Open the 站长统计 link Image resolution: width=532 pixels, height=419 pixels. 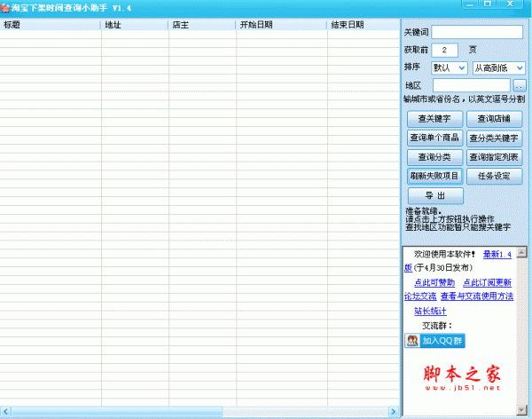[430, 311]
